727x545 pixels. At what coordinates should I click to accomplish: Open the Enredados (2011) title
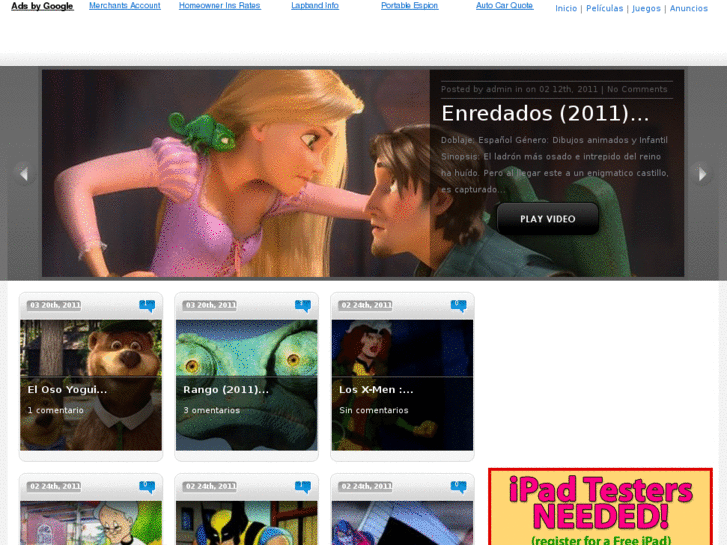click(545, 114)
